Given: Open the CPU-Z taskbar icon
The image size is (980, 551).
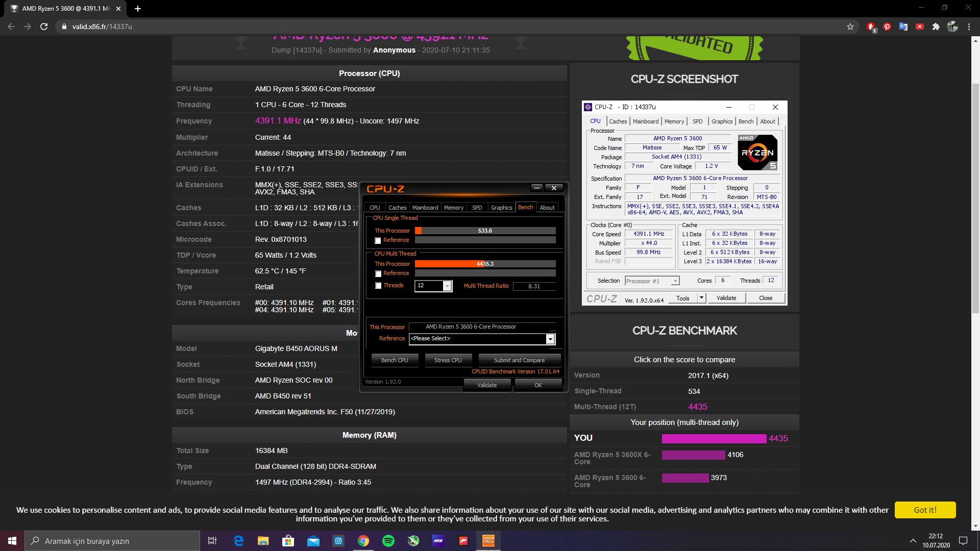Looking at the screenshot, I should click(488, 541).
